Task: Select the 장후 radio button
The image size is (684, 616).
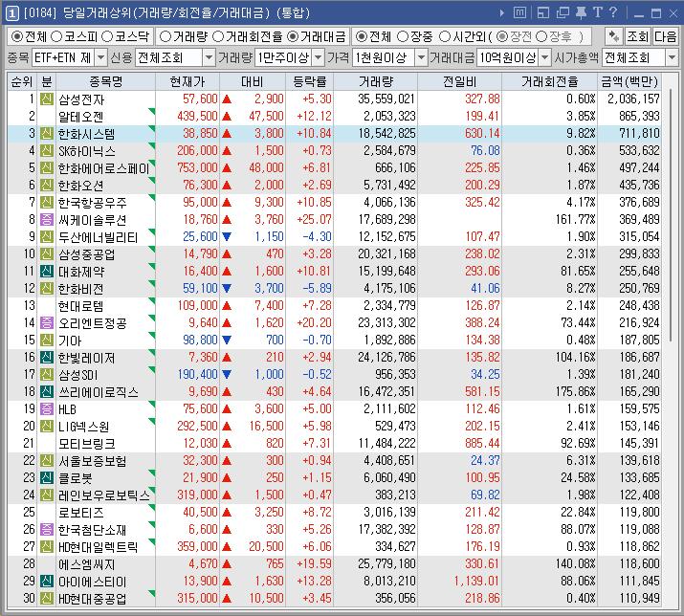Action: [541, 36]
